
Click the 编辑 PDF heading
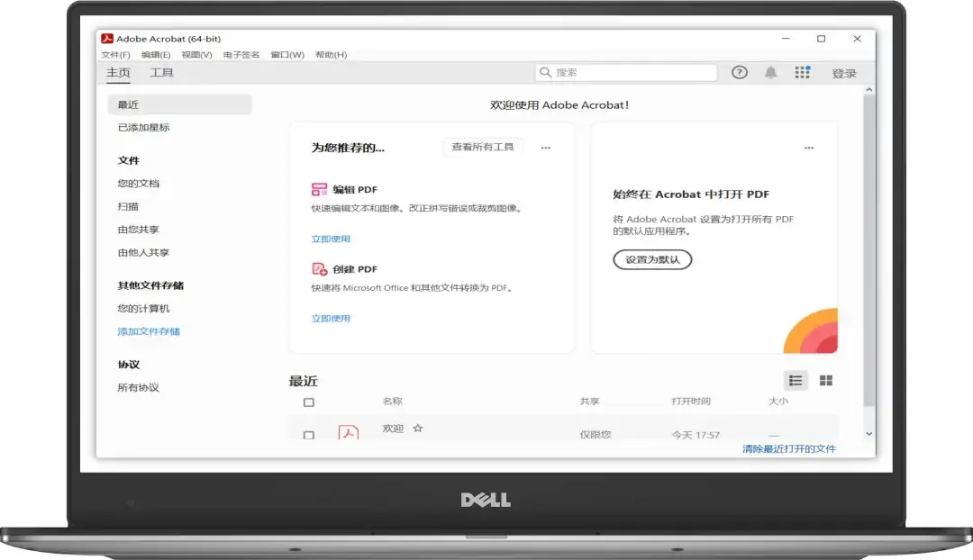pyautogui.click(x=355, y=189)
